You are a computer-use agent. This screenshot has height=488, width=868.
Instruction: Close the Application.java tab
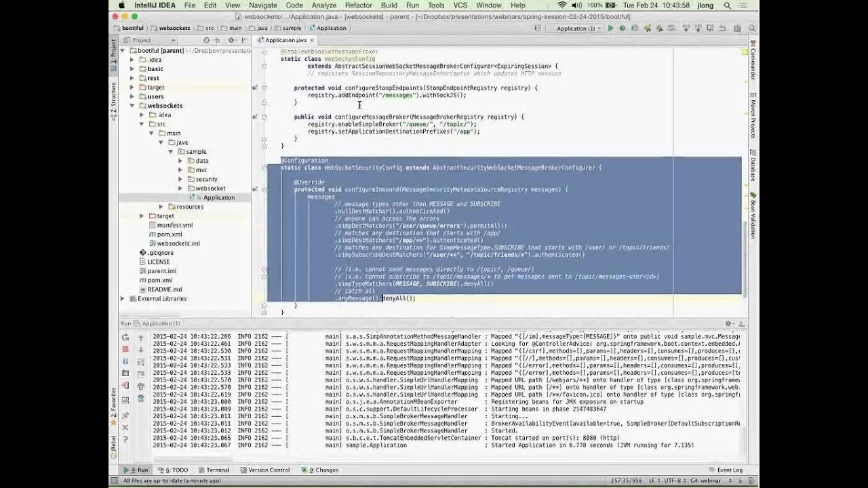pyautogui.click(x=312, y=41)
